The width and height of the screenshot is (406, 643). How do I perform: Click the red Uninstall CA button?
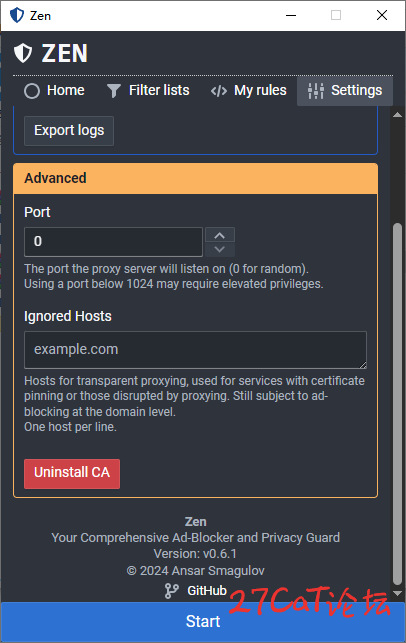point(72,474)
